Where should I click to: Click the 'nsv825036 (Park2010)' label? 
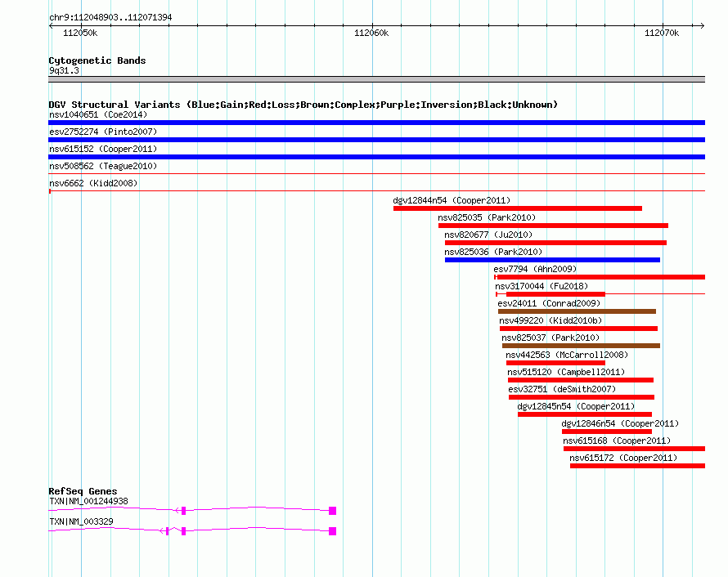tap(493, 252)
